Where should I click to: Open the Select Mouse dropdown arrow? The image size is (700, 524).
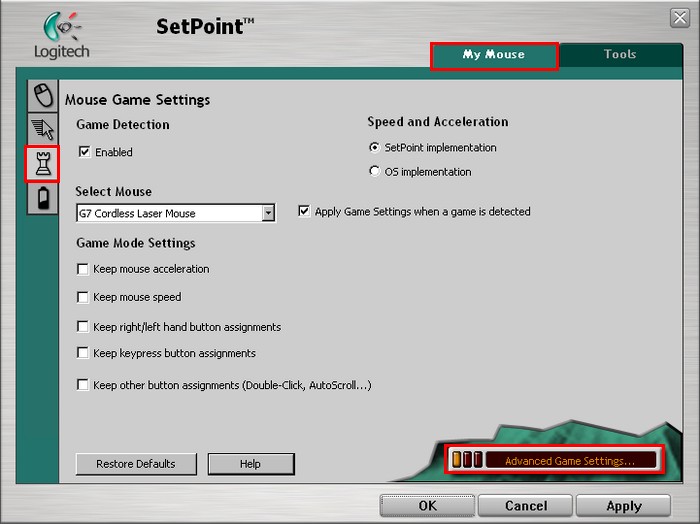[268, 213]
